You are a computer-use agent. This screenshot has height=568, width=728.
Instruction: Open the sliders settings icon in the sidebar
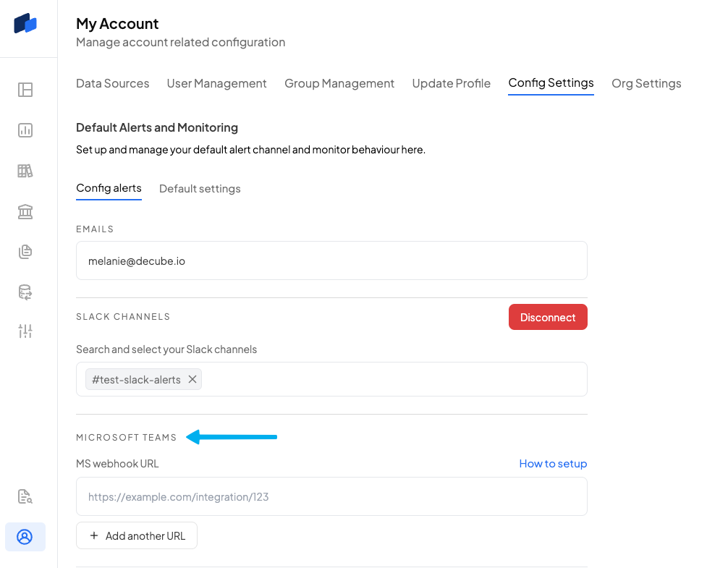(25, 331)
